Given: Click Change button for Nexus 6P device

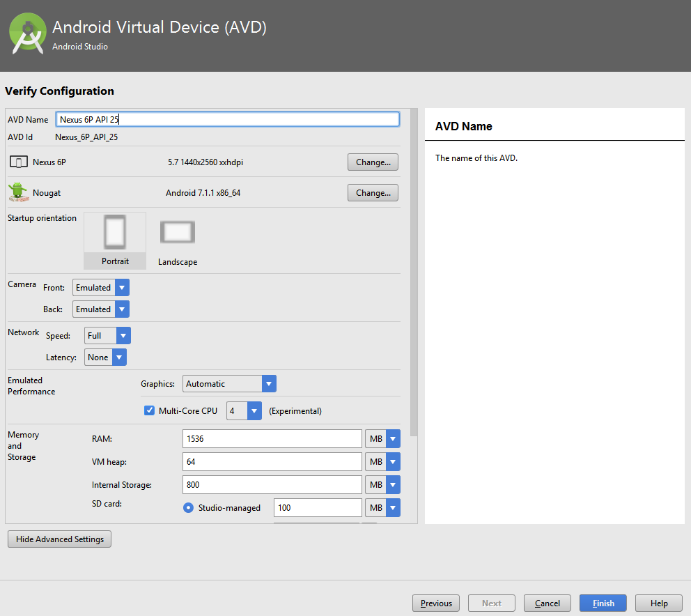Looking at the screenshot, I should tap(373, 162).
